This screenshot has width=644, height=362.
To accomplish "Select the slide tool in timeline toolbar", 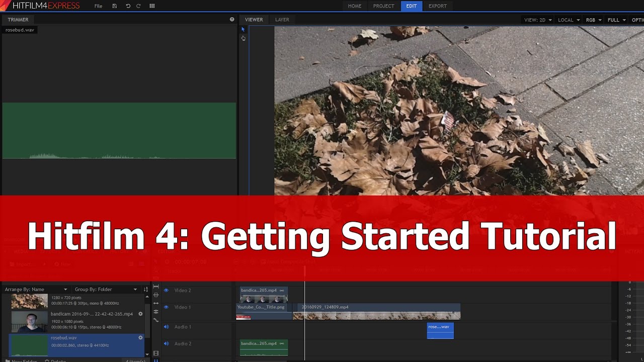I will (x=156, y=295).
